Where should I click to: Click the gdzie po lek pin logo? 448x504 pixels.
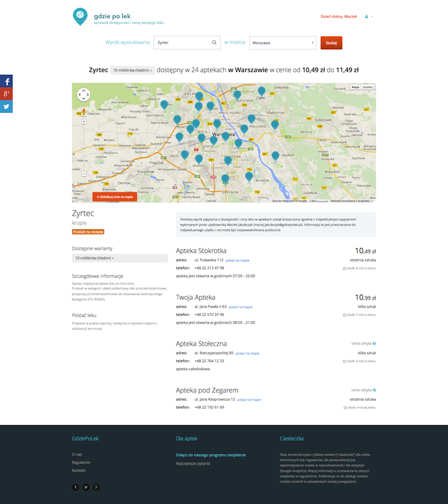80,17
